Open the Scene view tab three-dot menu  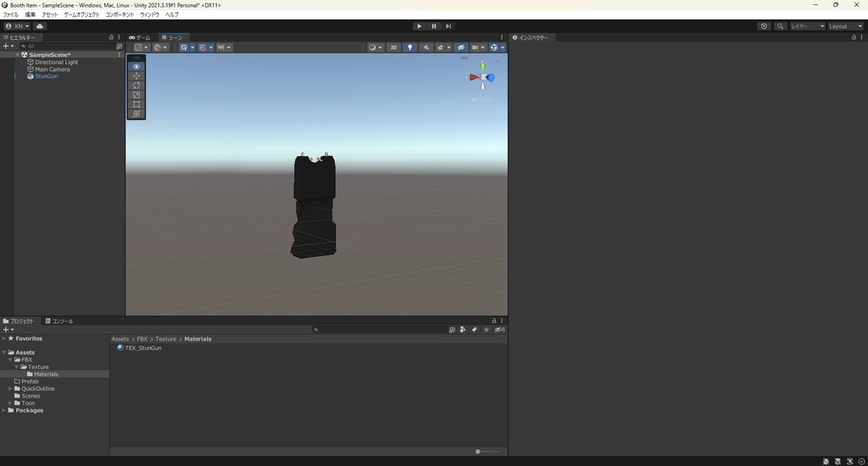pos(502,37)
